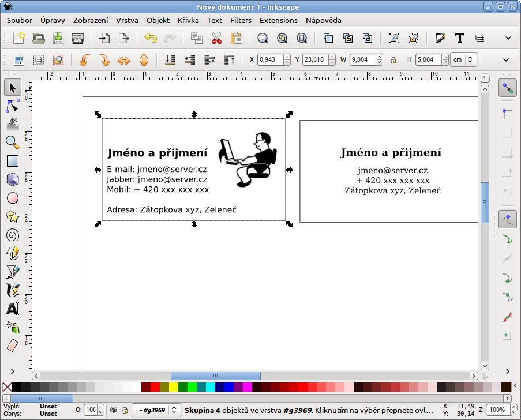This screenshot has width=521, height=420.
Task: Toggle the width/height ratio lock
Action: (x=393, y=59)
